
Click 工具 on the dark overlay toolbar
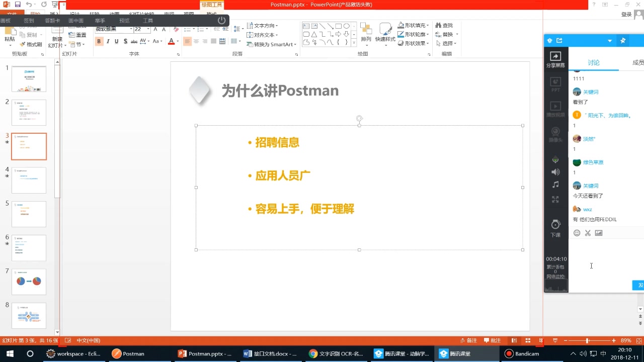148,21
